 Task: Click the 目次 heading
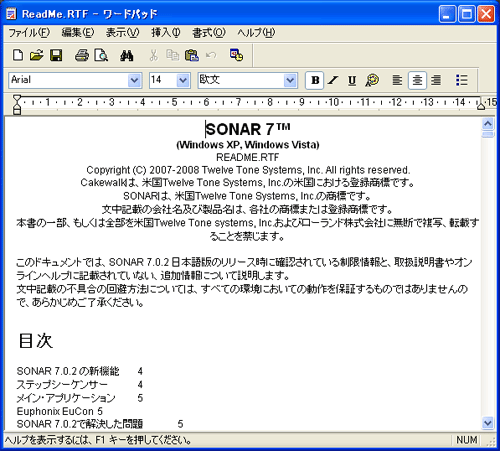(35, 341)
